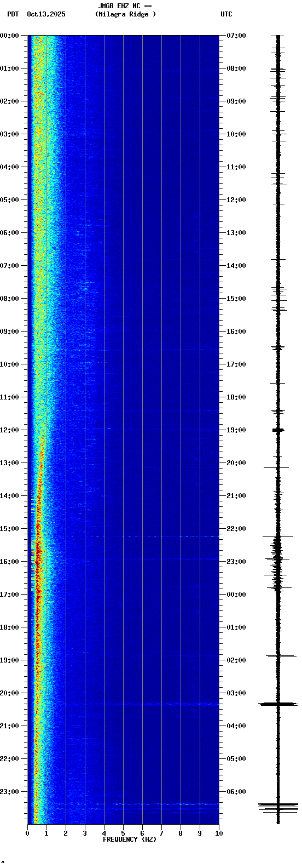Click the wide seismogram spike after 03:00 UTC
The width and height of the screenshot is (302, 868).
278,704
